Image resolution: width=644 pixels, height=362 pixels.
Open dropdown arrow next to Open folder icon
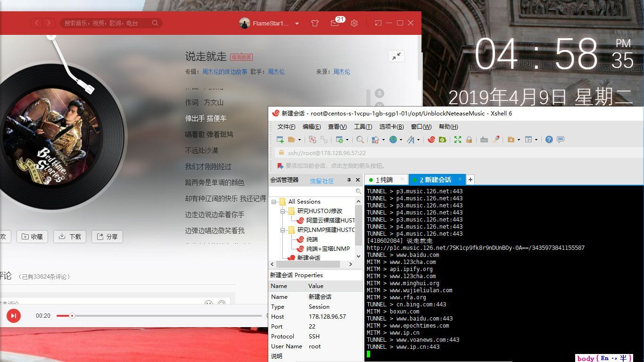[x=299, y=140]
